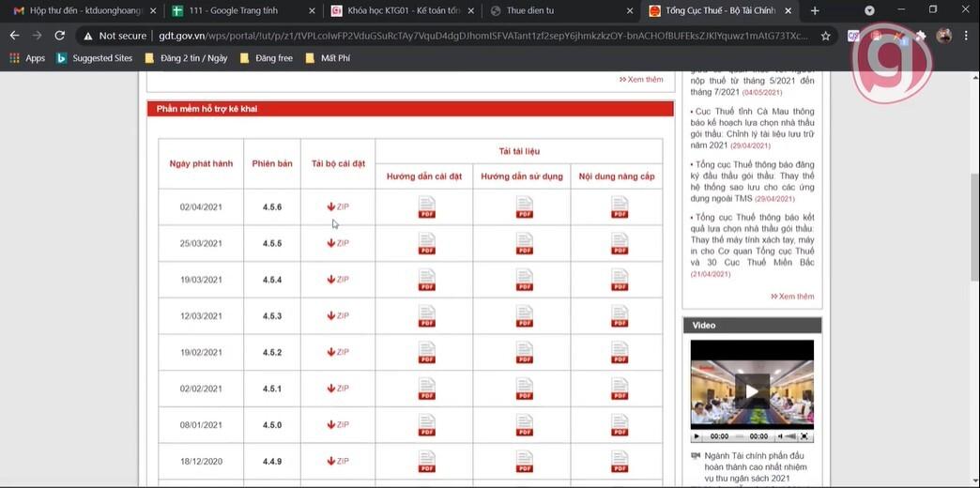The height and width of the screenshot is (488, 980).
Task: Bookmark this page with the star
Action: coord(826,36)
